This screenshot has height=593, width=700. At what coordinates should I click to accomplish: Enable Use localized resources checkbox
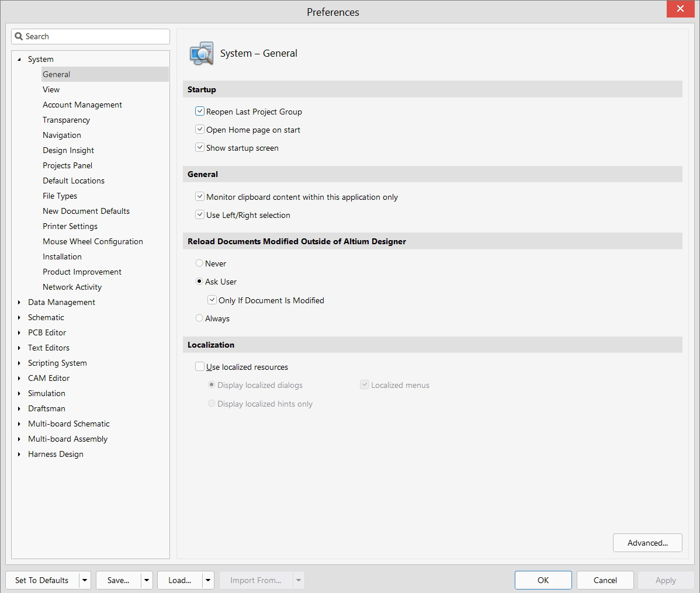(x=200, y=366)
